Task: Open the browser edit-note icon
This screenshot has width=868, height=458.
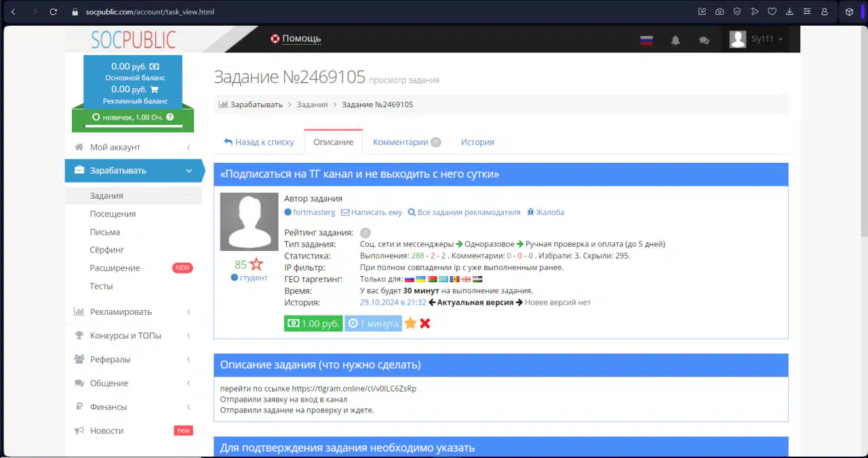Action: [702, 12]
